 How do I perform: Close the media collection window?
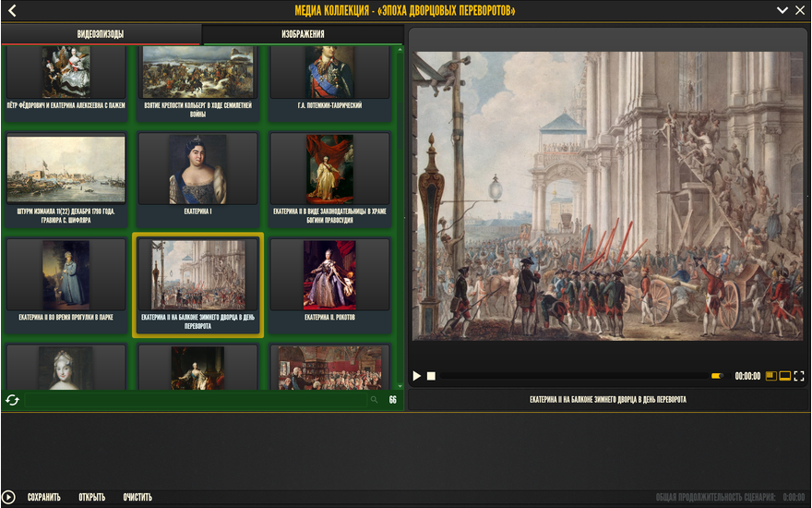coord(800,10)
